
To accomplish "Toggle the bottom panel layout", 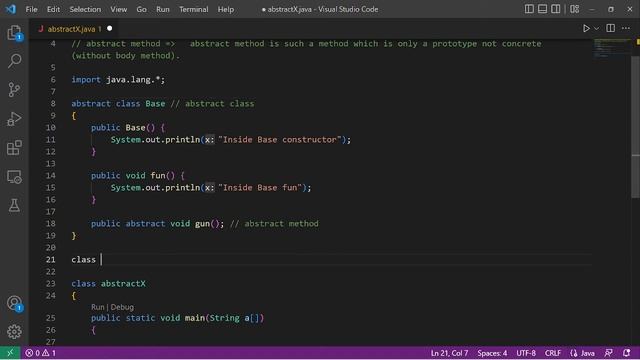I will (542, 9).
